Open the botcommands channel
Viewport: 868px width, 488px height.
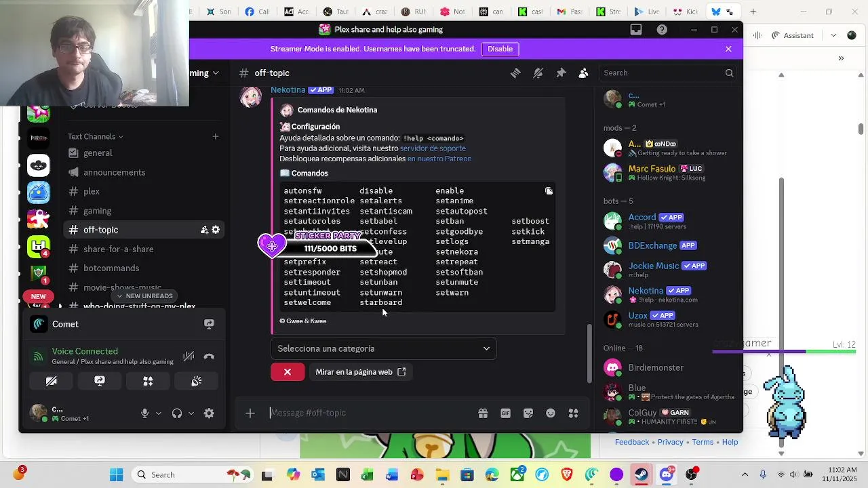pyautogui.click(x=144, y=268)
